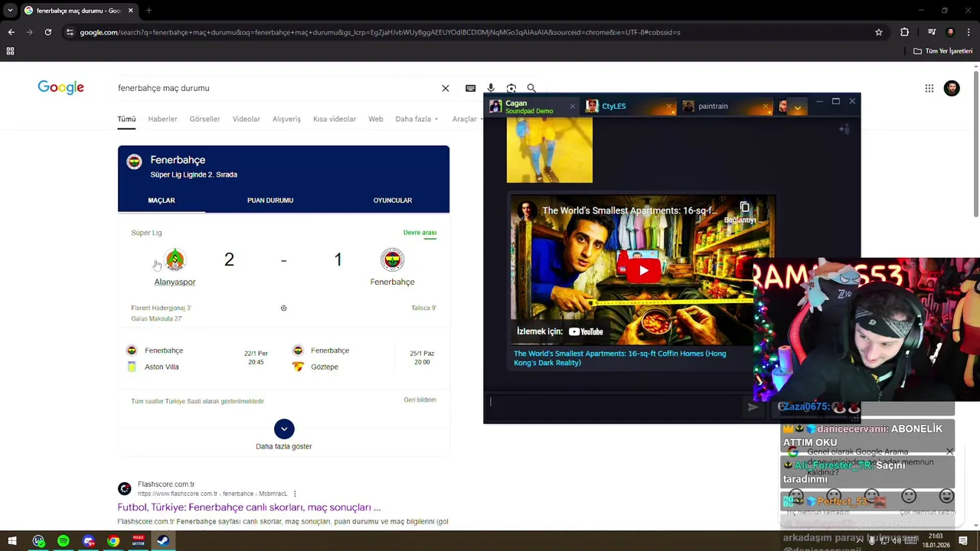980x551 pixels.
Task: Start voice search with the microphone icon
Action: [491, 88]
